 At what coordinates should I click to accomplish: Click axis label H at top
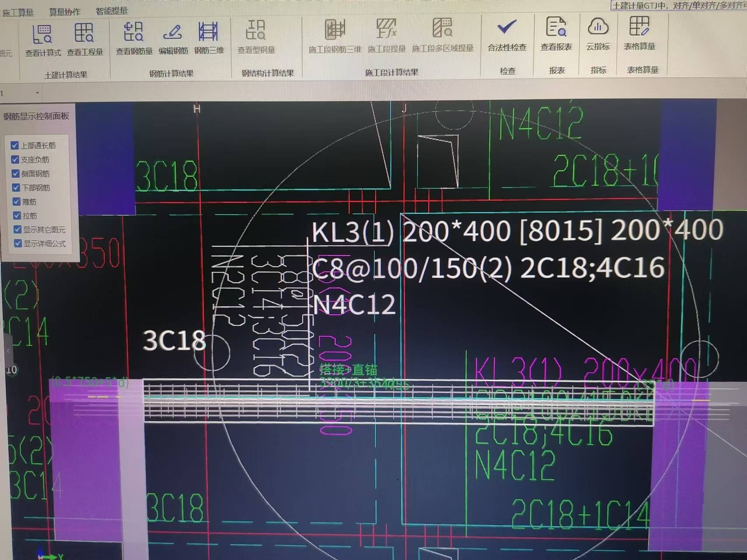(x=197, y=109)
